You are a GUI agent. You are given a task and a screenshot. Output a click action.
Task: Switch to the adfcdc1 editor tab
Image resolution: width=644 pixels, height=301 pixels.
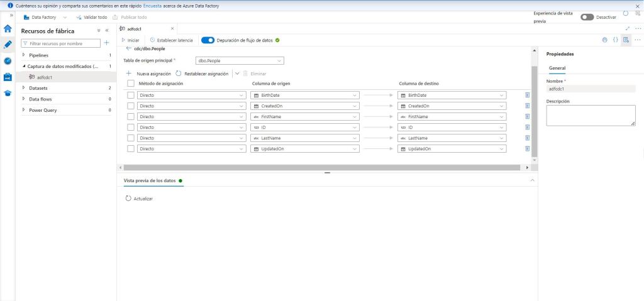point(135,29)
